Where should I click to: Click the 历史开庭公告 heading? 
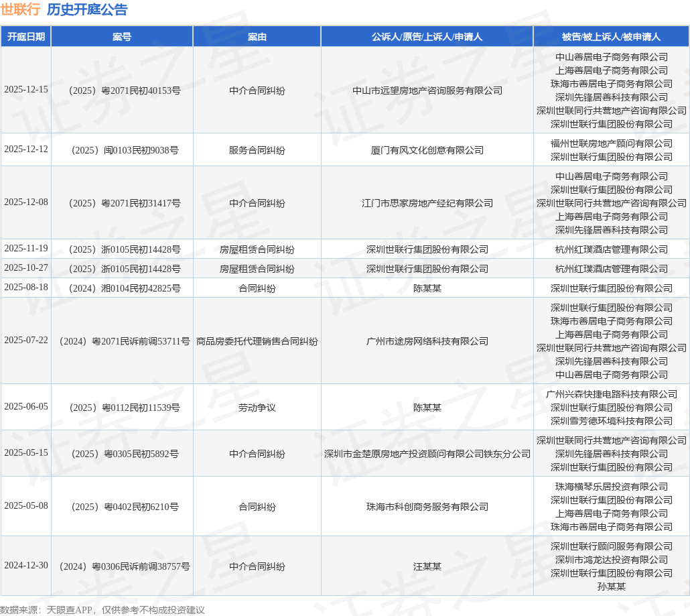[87, 9]
